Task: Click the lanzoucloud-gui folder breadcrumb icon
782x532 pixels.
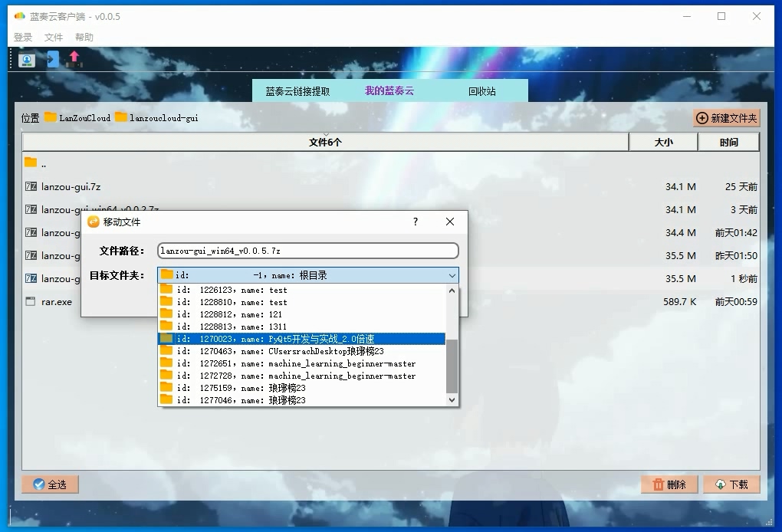Action: click(x=121, y=118)
